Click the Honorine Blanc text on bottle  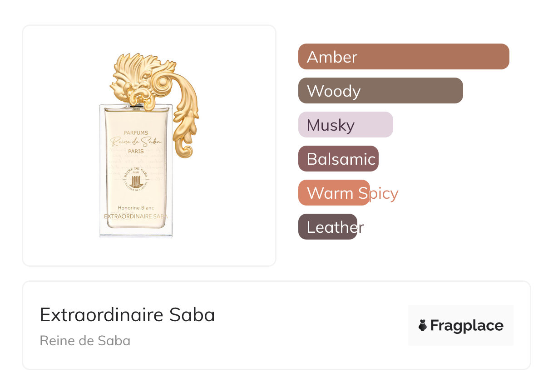pos(136,208)
